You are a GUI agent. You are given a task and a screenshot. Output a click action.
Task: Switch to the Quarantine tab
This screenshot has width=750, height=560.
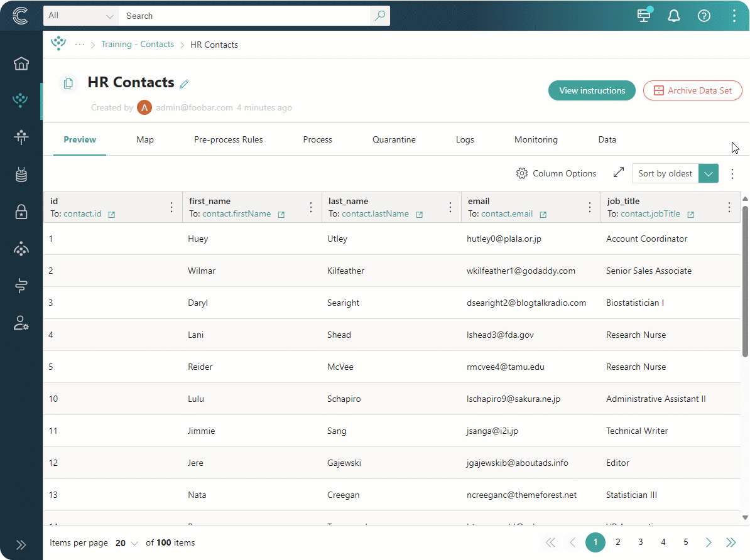click(x=394, y=139)
